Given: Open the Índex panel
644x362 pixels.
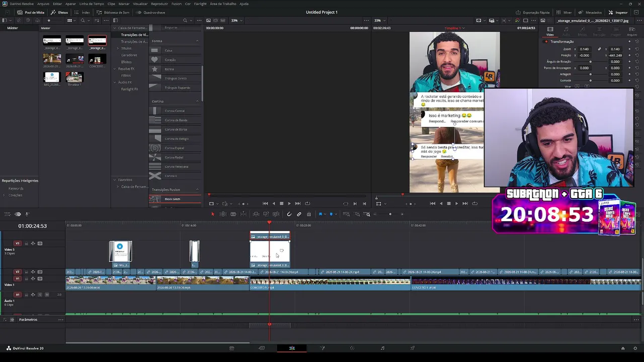Looking at the screenshot, I should click(x=83, y=12).
